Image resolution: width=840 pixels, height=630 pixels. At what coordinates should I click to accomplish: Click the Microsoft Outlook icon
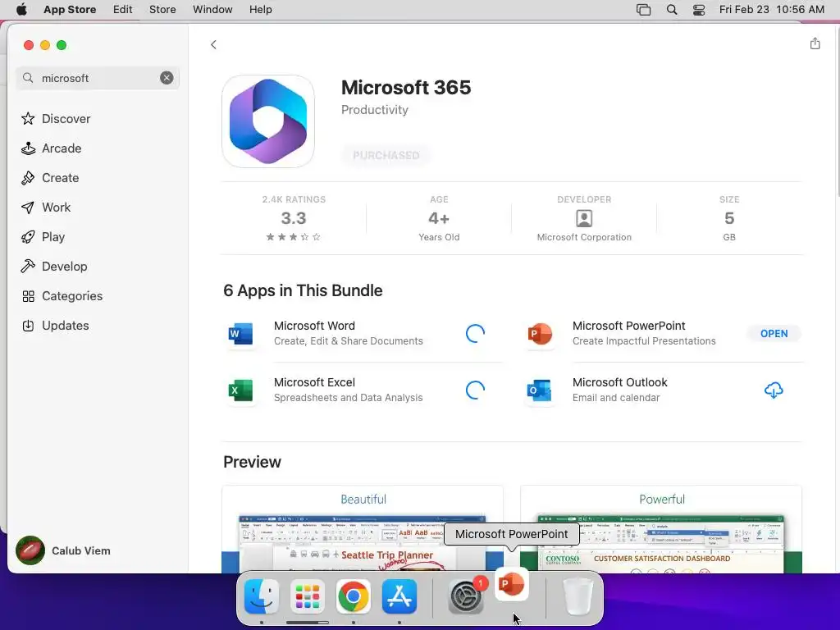coord(540,390)
